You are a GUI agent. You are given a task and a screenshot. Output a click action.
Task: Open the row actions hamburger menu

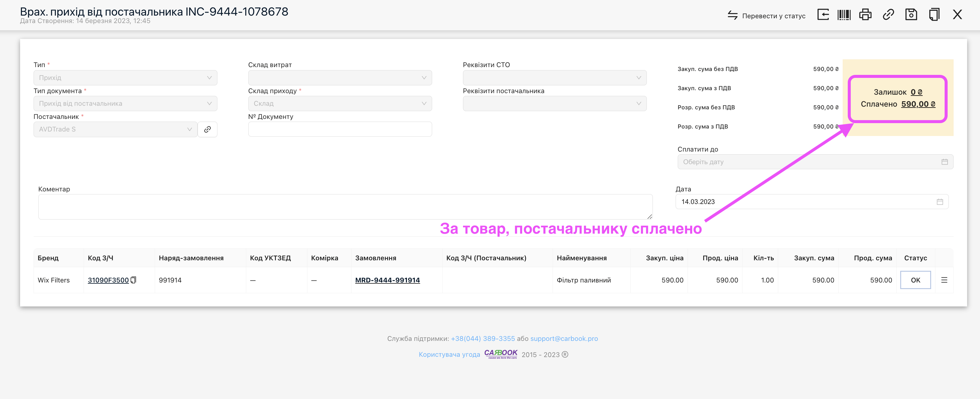944,280
